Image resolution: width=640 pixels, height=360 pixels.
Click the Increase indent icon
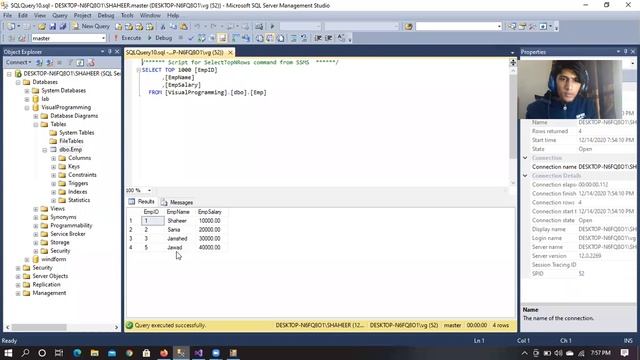click(329, 38)
